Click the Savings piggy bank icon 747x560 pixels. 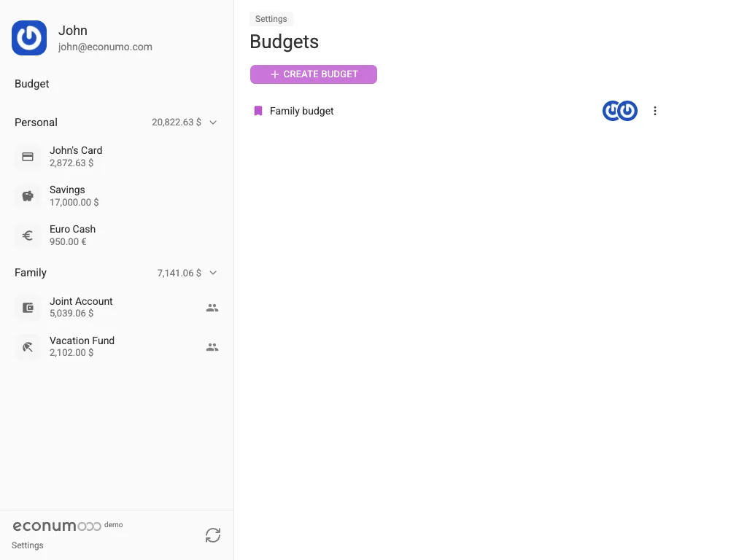28,195
